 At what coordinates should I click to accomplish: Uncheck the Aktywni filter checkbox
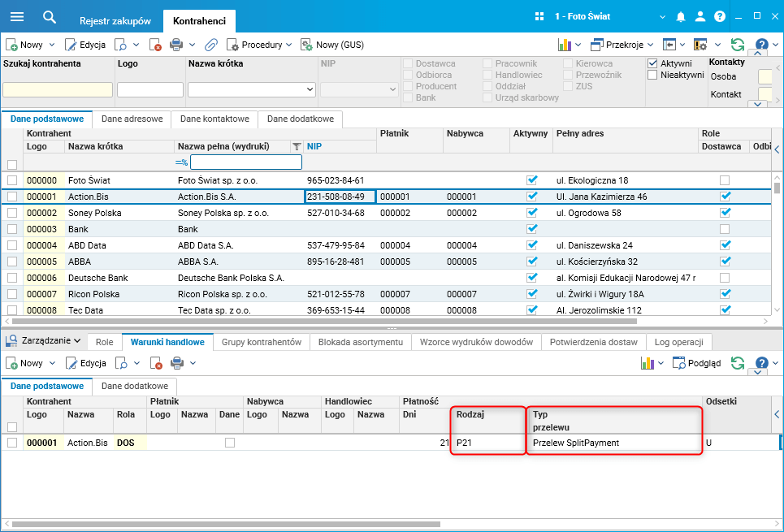[x=652, y=63]
